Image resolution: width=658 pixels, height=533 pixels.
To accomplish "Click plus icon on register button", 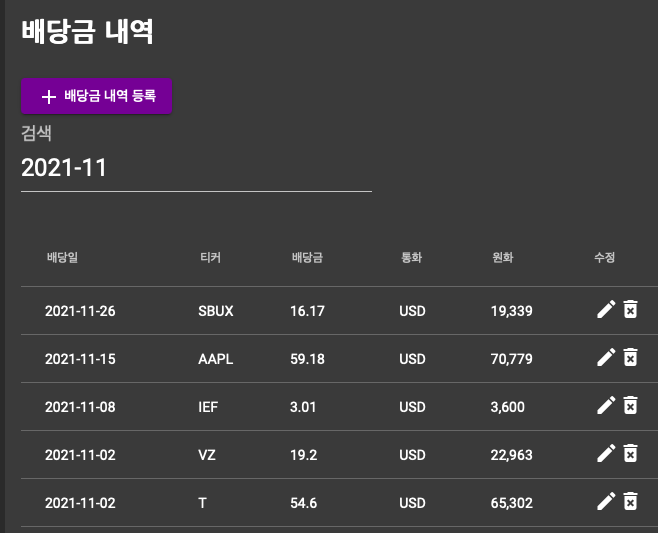I will pyautogui.click(x=49, y=97).
